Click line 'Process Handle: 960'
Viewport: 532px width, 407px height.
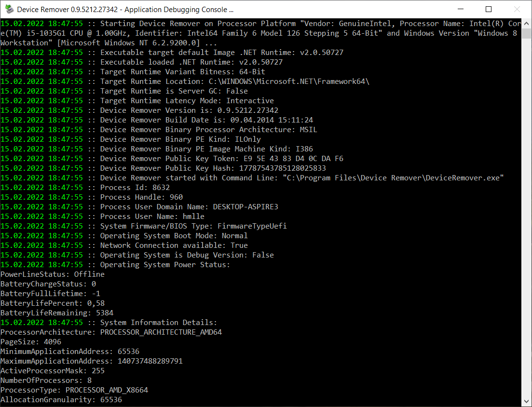pos(92,197)
